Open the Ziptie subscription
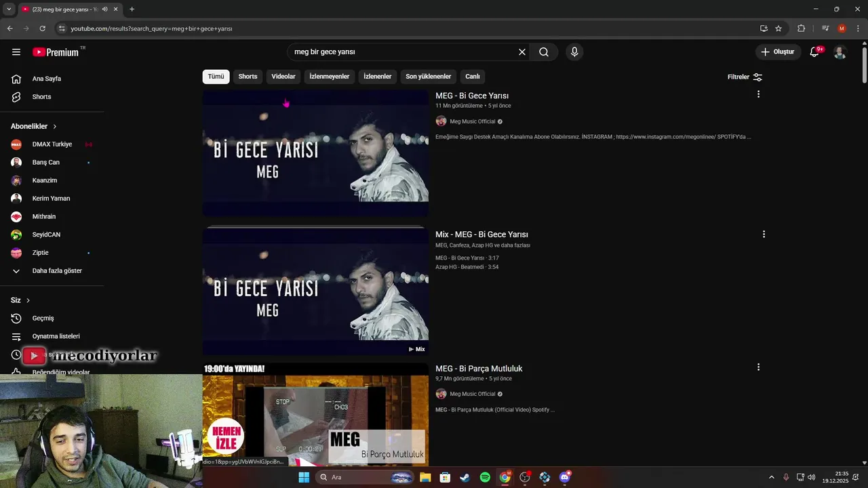This screenshot has height=488, width=868. click(52, 253)
